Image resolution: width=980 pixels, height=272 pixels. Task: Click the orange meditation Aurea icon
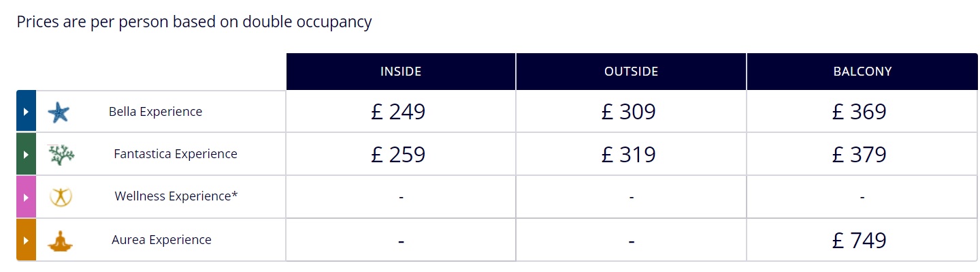60,241
